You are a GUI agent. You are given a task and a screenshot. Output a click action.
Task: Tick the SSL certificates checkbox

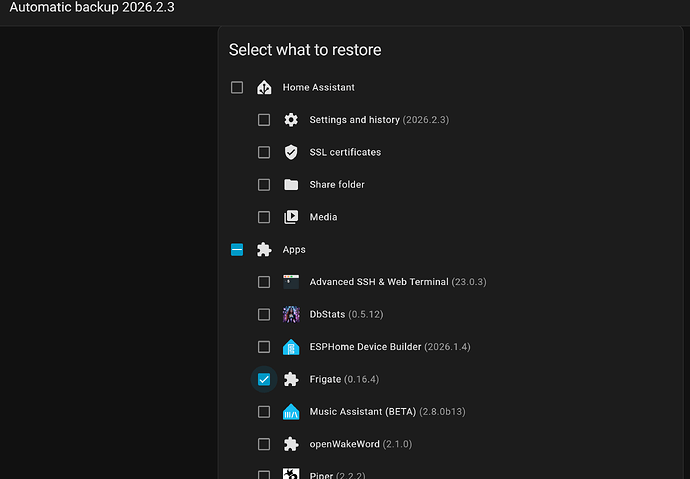[x=264, y=152]
